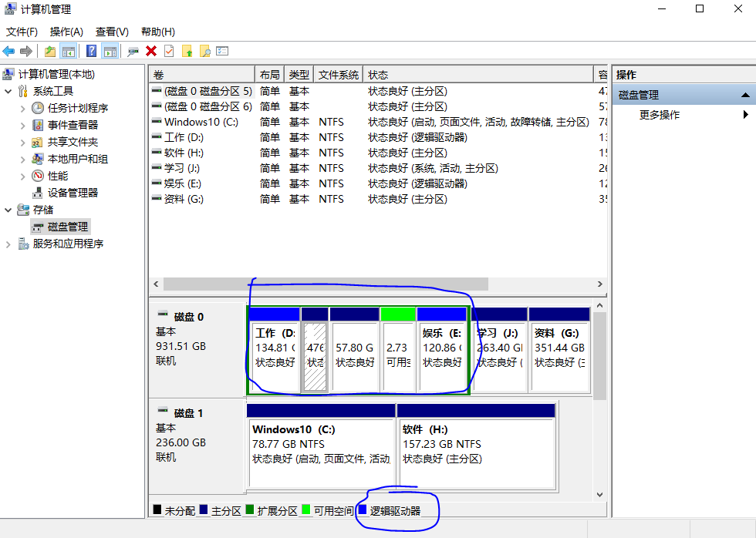Screen dimensions: 756x538
Task: Click the document with checkmark properties icon
Action: click(x=169, y=51)
